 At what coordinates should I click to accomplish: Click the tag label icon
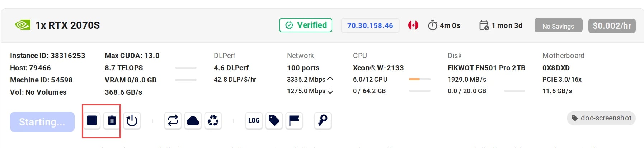[x=274, y=120]
